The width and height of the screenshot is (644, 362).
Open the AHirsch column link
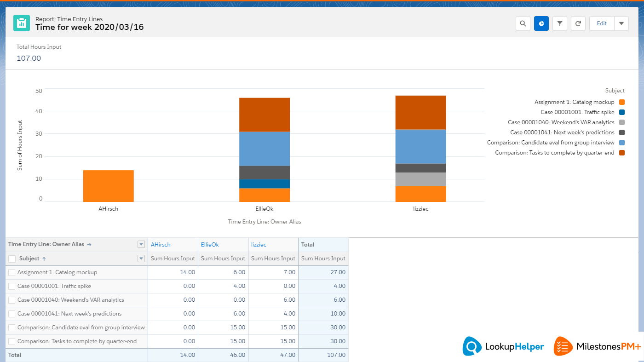click(161, 245)
